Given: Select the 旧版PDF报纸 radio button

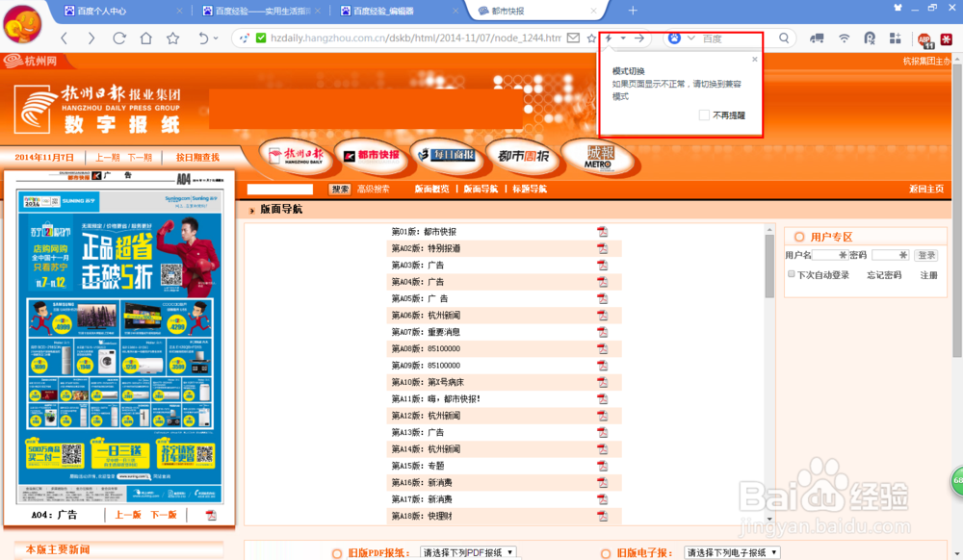Looking at the screenshot, I should pos(336,553).
